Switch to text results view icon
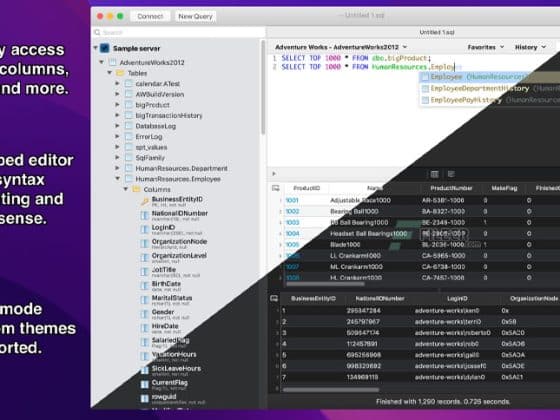Image resolution: width=560 pixels, height=420 pixels. coord(451,174)
